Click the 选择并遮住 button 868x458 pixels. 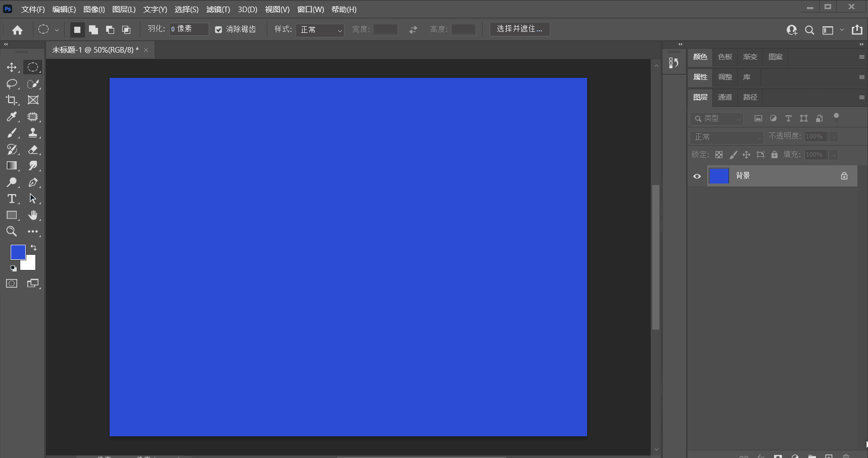coord(520,29)
